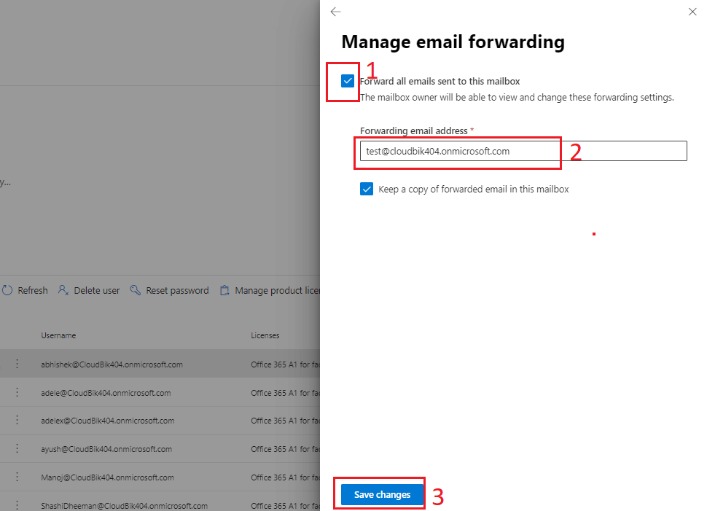Click the Forwarding email address field
This screenshot has width=707, height=511.
click(x=523, y=151)
